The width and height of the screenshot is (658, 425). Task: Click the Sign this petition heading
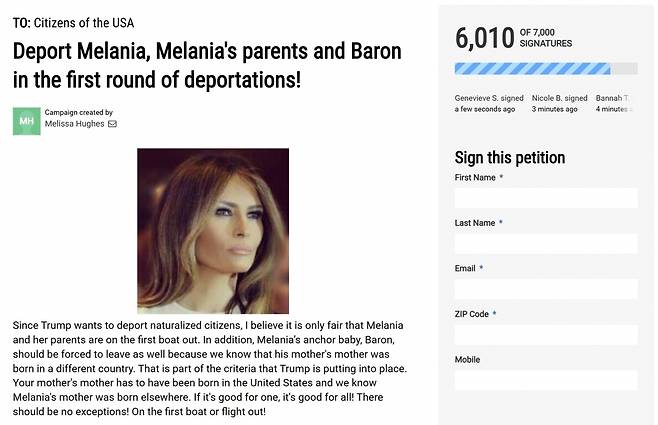[x=509, y=157]
